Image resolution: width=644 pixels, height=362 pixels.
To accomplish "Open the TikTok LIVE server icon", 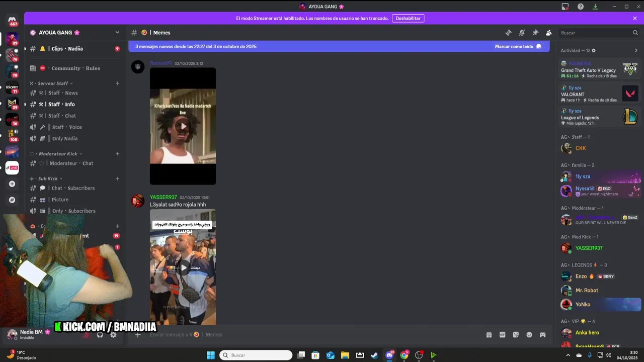I will click(x=12, y=168).
